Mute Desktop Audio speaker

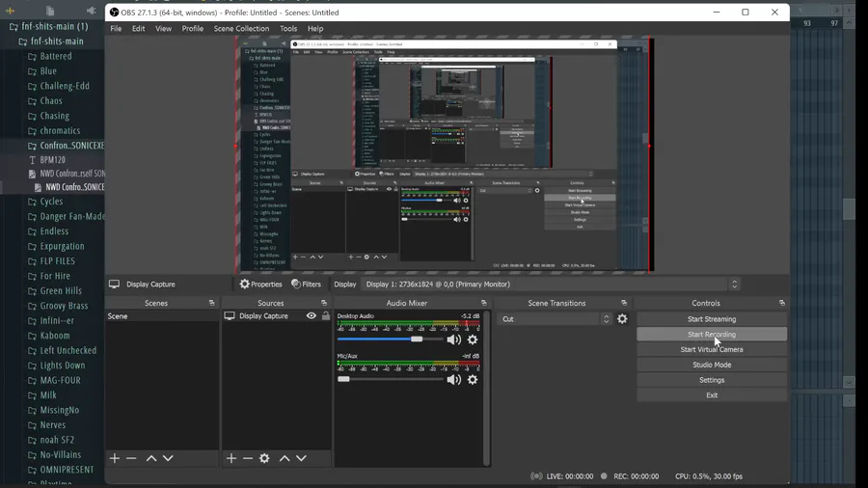point(454,339)
